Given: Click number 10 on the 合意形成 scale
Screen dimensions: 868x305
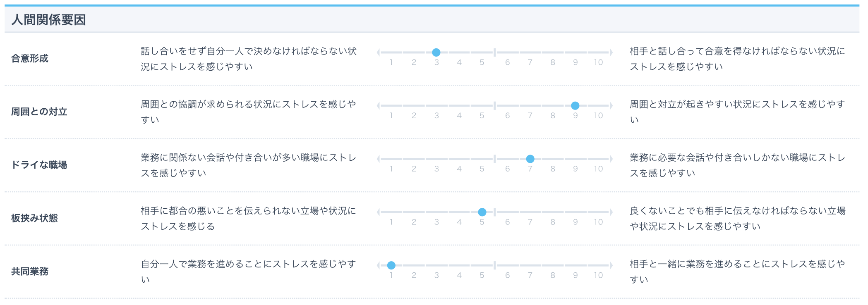Looking at the screenshot, I should pos(598,62).
